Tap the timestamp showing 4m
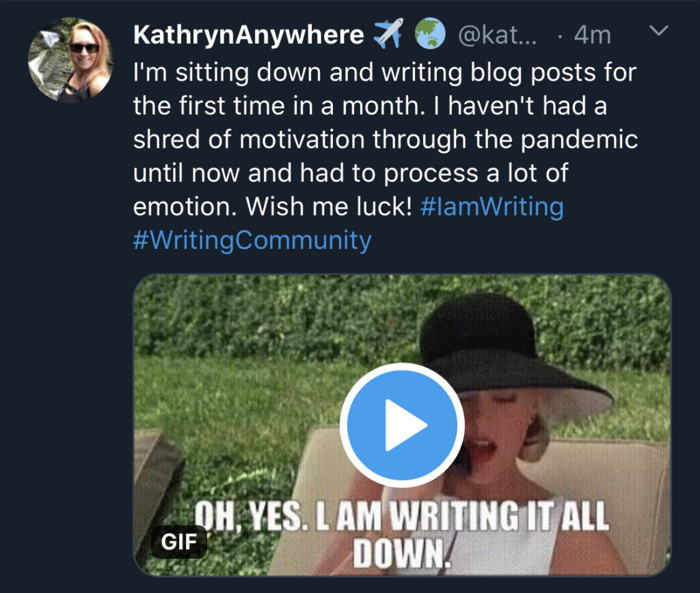 591,34
